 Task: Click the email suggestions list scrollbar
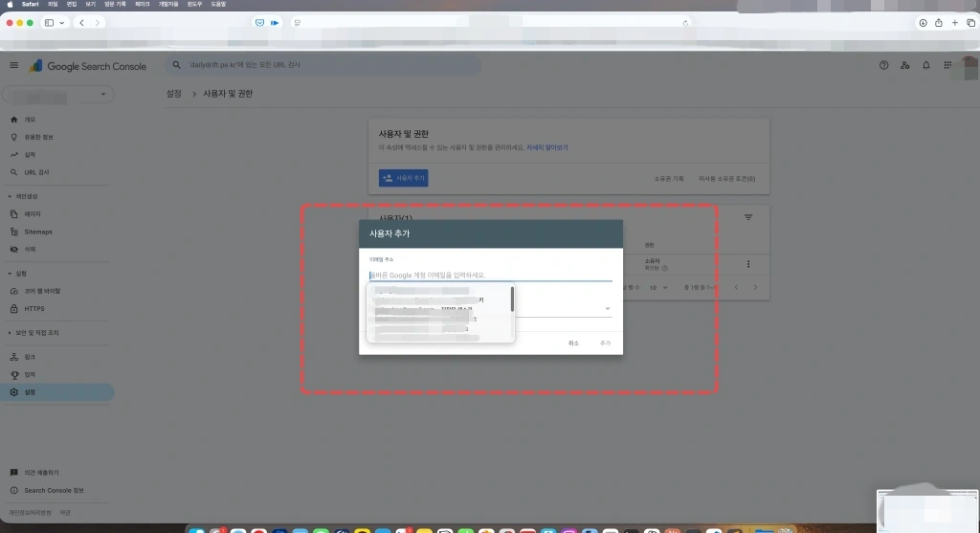(512, 300)
